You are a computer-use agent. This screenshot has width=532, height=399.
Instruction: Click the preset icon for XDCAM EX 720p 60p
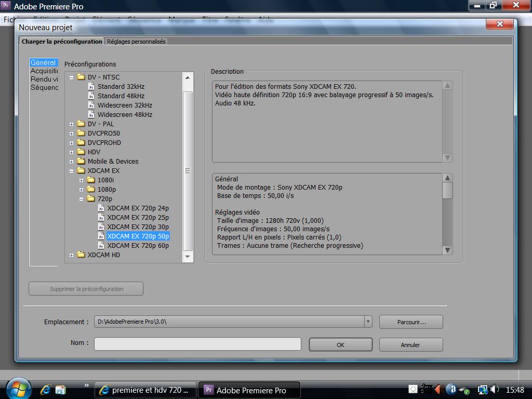coord(101,246)
